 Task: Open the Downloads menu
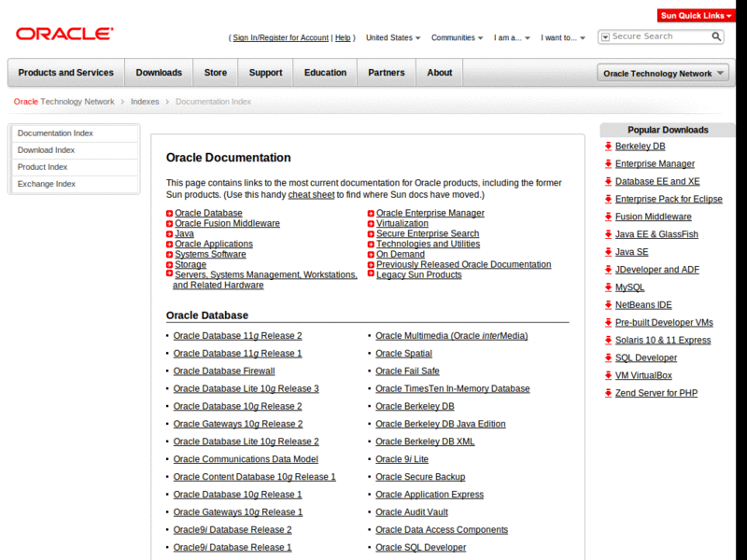pos(159,73)
